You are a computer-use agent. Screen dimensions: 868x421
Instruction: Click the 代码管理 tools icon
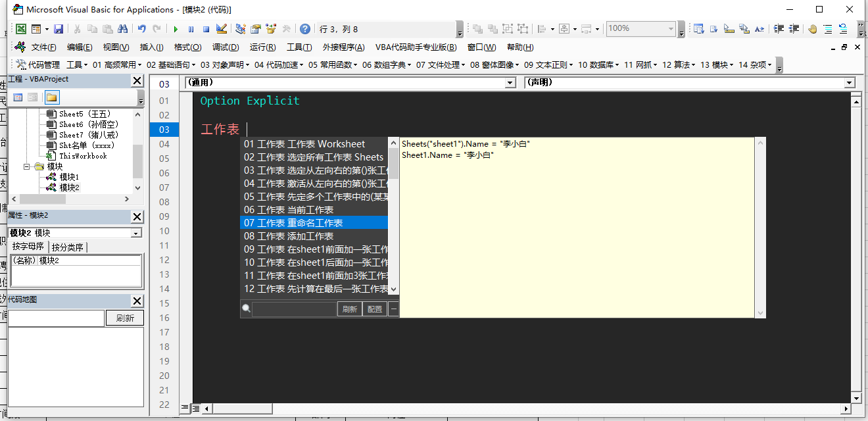tap(21, 64)
